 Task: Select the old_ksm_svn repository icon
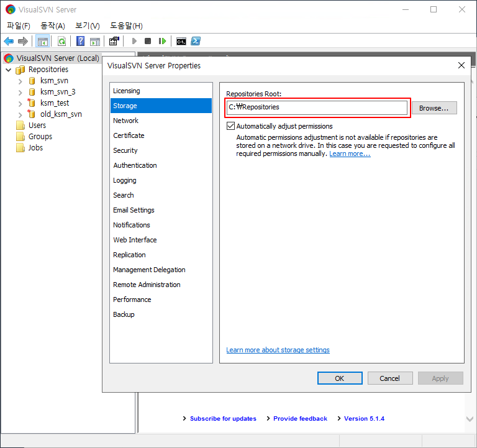(x=31, y=114)
